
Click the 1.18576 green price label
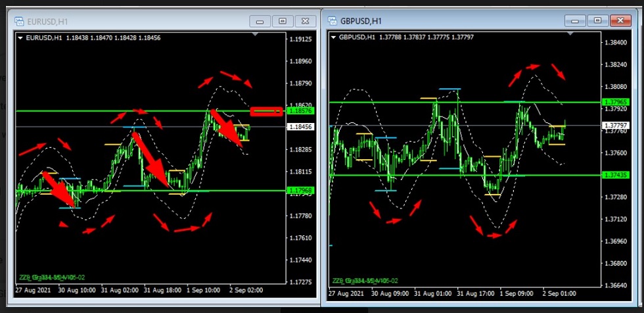click(299, 111)
